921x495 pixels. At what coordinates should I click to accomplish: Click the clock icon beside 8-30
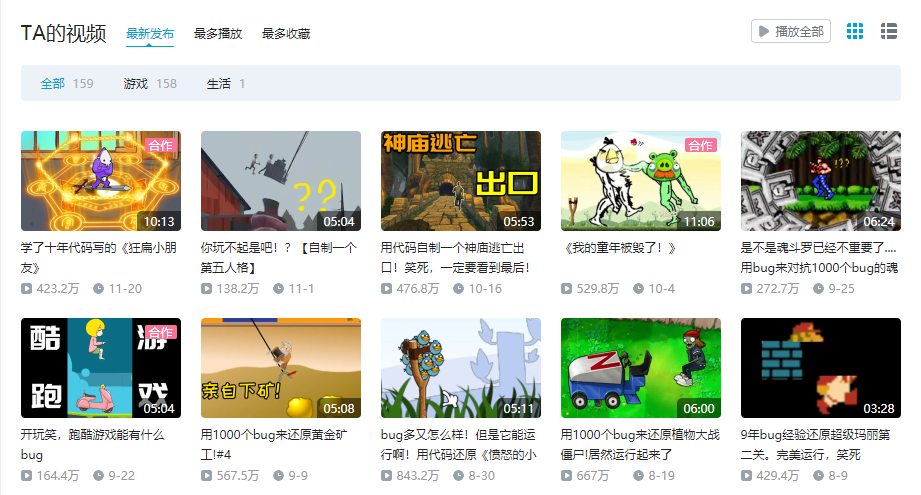tap(459, 476)
